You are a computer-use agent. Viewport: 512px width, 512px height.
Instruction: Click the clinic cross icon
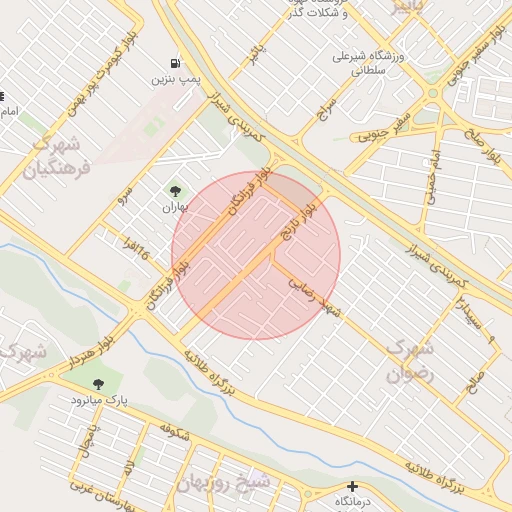[x=352, y=487]
